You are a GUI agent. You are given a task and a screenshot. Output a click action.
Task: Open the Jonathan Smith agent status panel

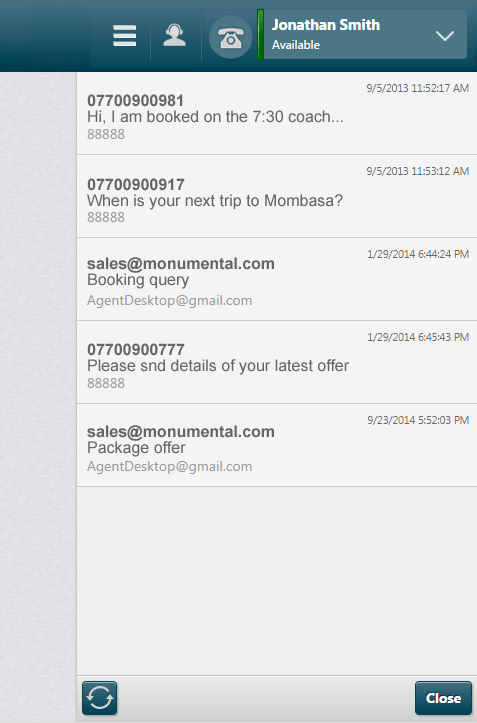(362, 35)
